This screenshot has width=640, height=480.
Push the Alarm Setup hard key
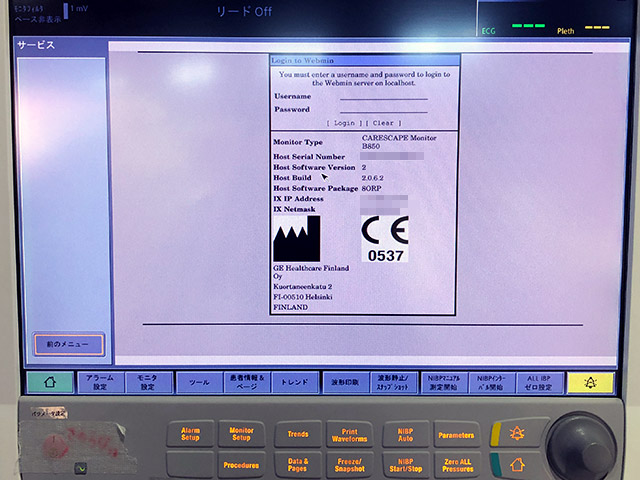(190, 433)
